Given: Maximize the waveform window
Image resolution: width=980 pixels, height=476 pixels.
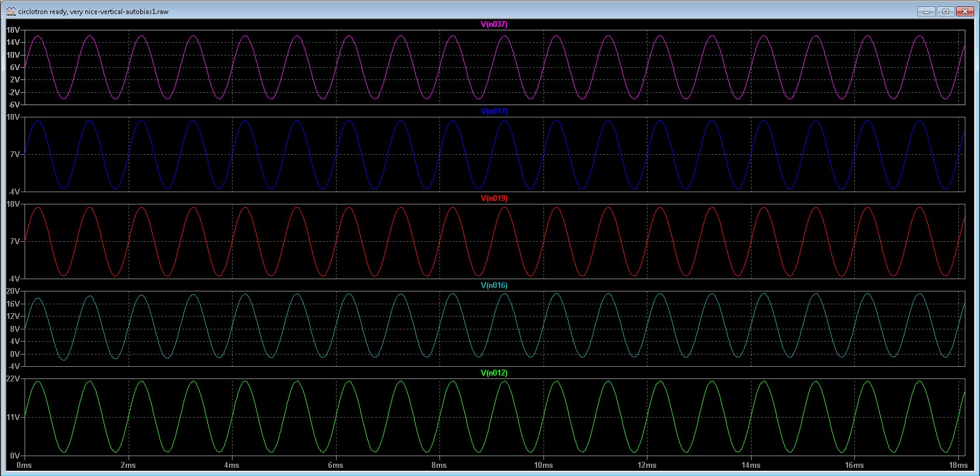Looking at the screenshot, I should pyautogui.click(x=946, y=11).
